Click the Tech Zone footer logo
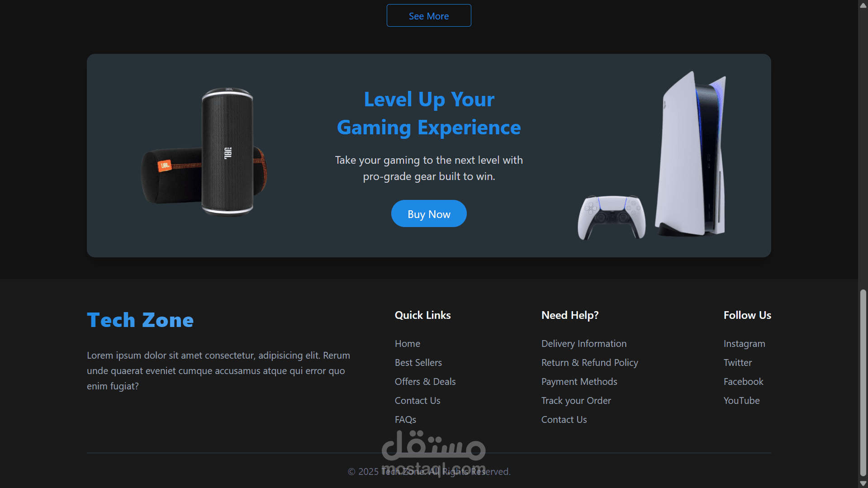868x488 pixels. (x=140, y=320)
